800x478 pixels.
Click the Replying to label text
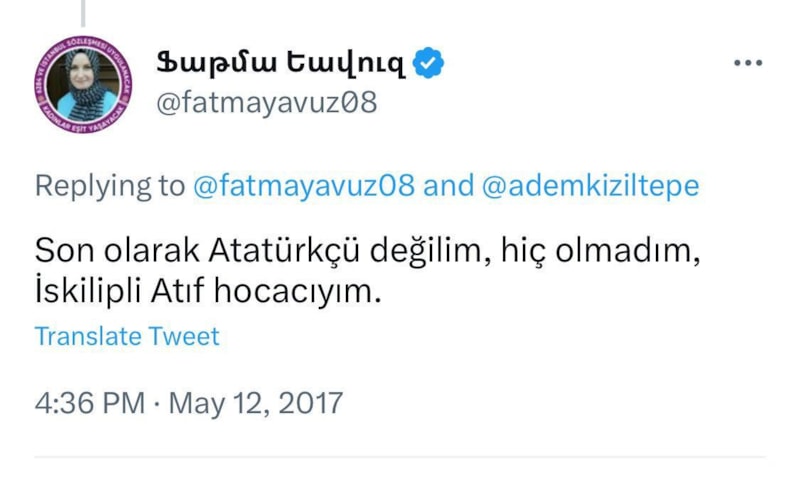110,185
